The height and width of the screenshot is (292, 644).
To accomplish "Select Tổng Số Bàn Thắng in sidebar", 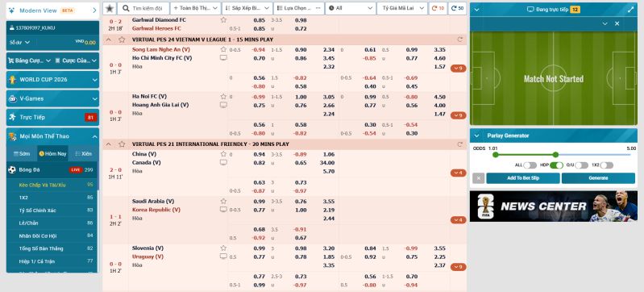I will click(x=52, y=248).
